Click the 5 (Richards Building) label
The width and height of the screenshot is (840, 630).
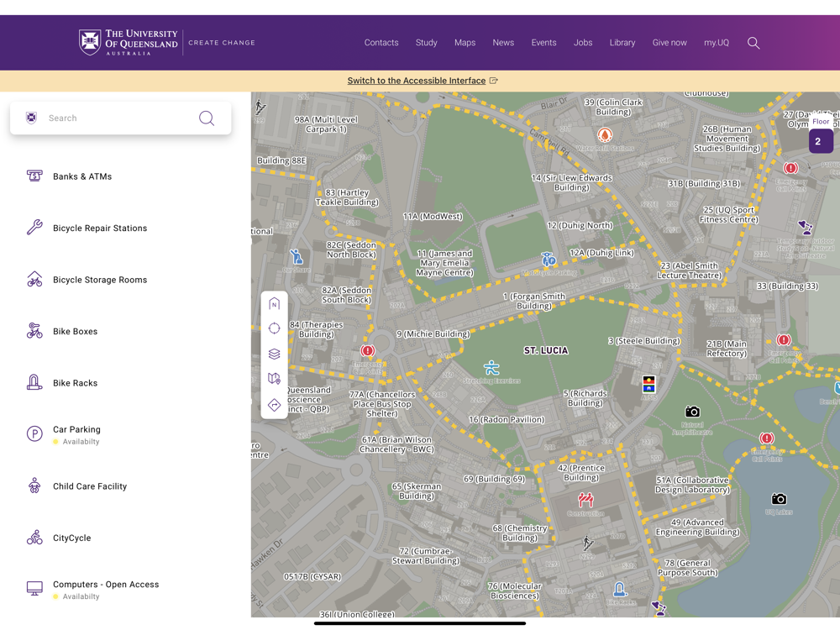coord(585,398)
